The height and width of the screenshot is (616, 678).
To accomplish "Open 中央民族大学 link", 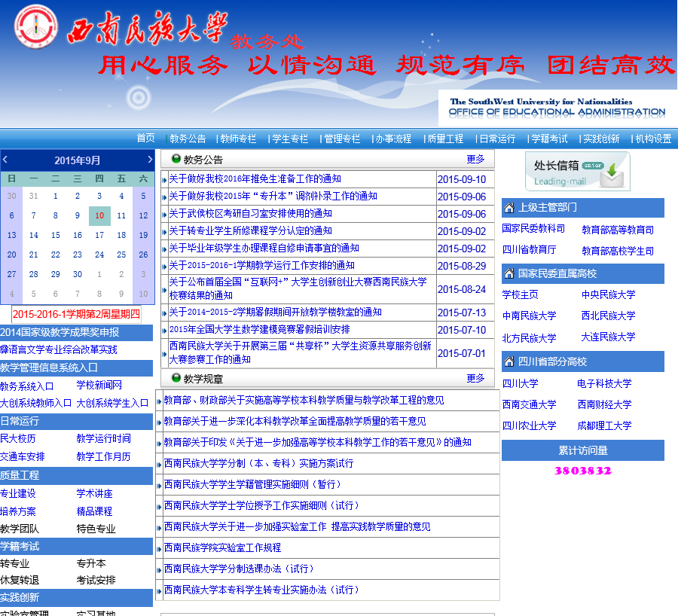I will (608, 294).
